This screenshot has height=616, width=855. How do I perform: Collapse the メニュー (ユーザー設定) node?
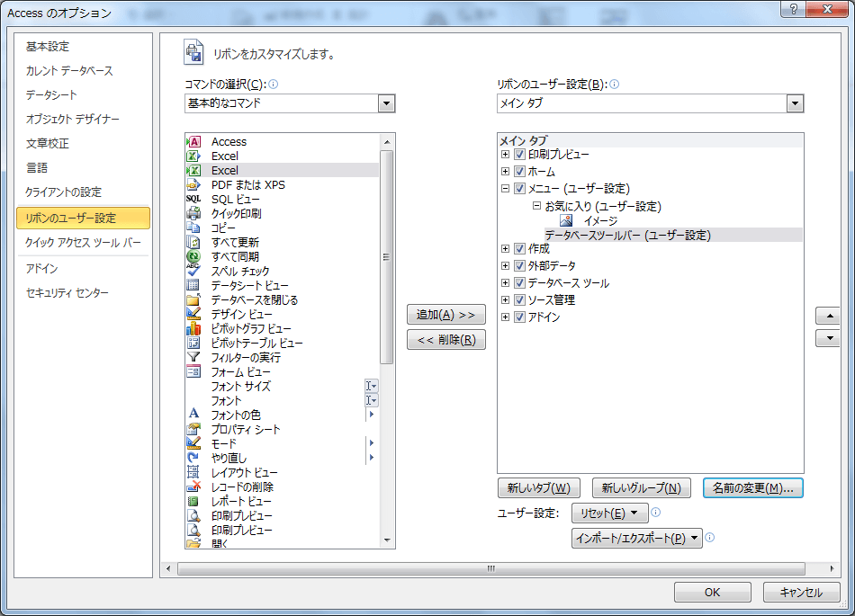pyautogui.click(x=506, y=189)
